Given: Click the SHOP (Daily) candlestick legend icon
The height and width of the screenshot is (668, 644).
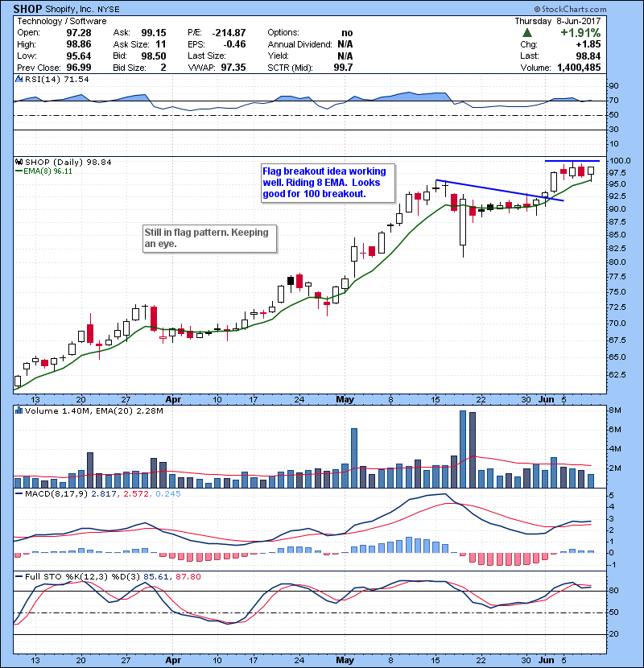Looking at the screenshot, I should tap(19, 162).
